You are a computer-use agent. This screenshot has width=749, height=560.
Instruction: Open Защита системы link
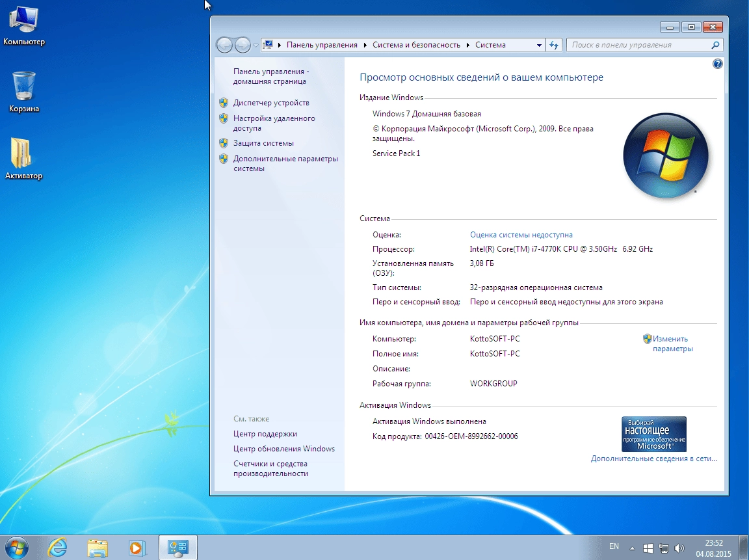263,143
